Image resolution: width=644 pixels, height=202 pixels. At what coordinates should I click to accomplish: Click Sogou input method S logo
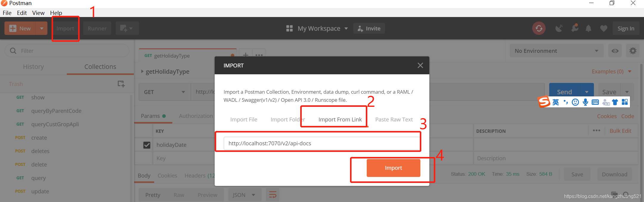coord(544,102)
